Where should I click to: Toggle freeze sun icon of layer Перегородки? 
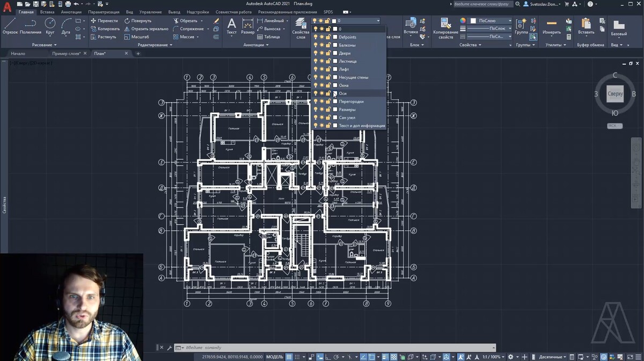pyautogui.click(x=321, y=101)
